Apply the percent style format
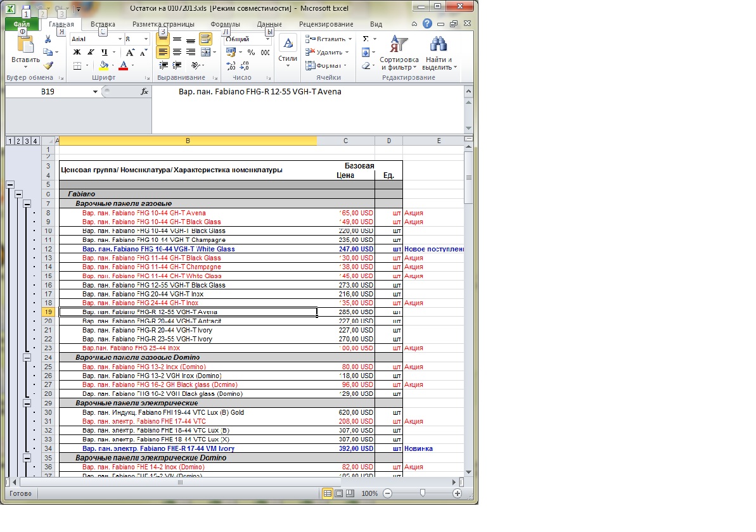Image resolution: width=756 pixels, height=532 pixels. click(x=251, y=52)
